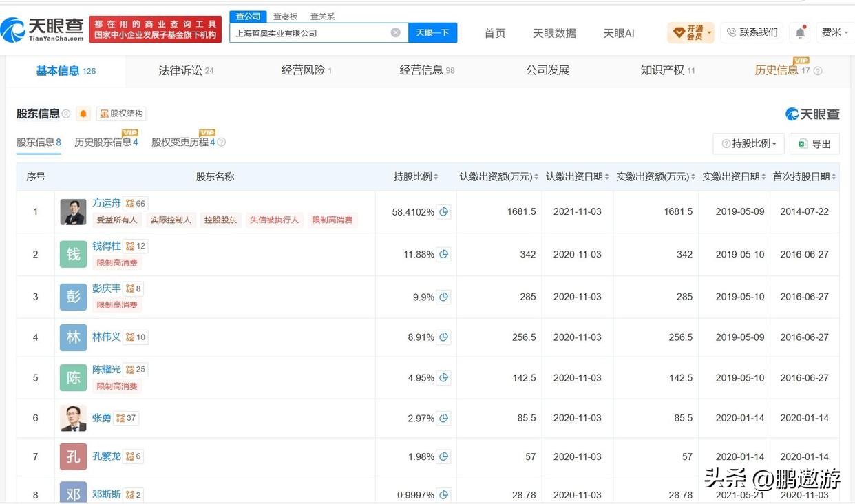Open 钱得柱 related companies badge 12
Image resolution: width=855 pixels, height=504 pixels.
click(136, 246)
